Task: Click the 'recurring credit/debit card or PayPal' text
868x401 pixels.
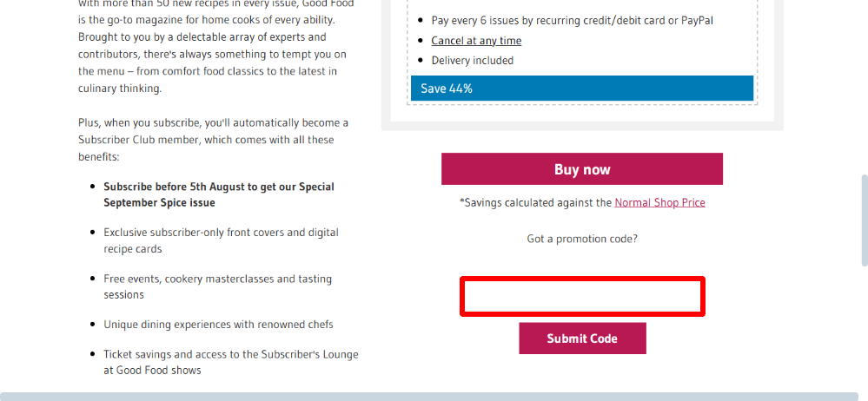Action: coord(633,21)
